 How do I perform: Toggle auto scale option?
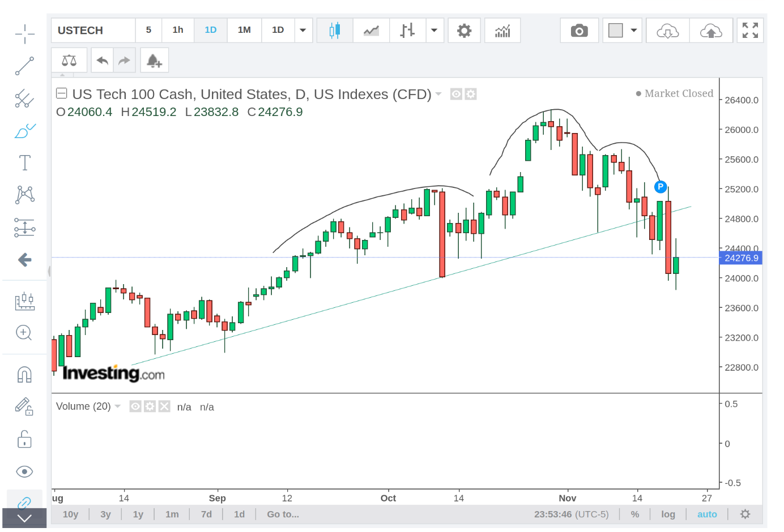(x=706, y=514)
